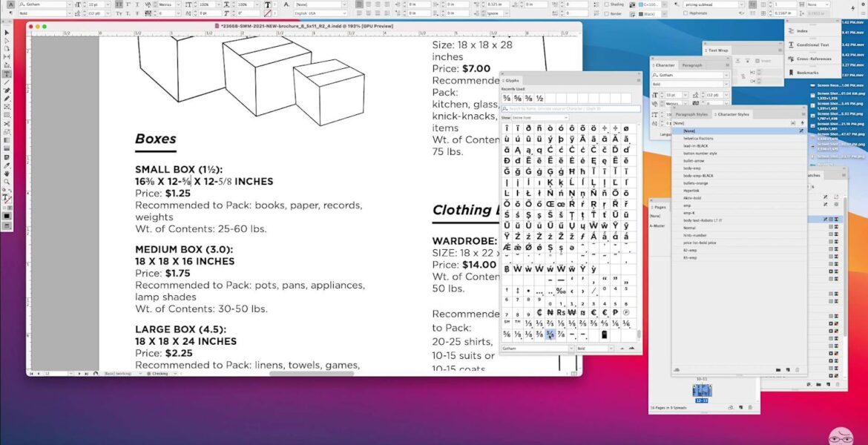Click the text stroke color icon

[x=268, y=13]
